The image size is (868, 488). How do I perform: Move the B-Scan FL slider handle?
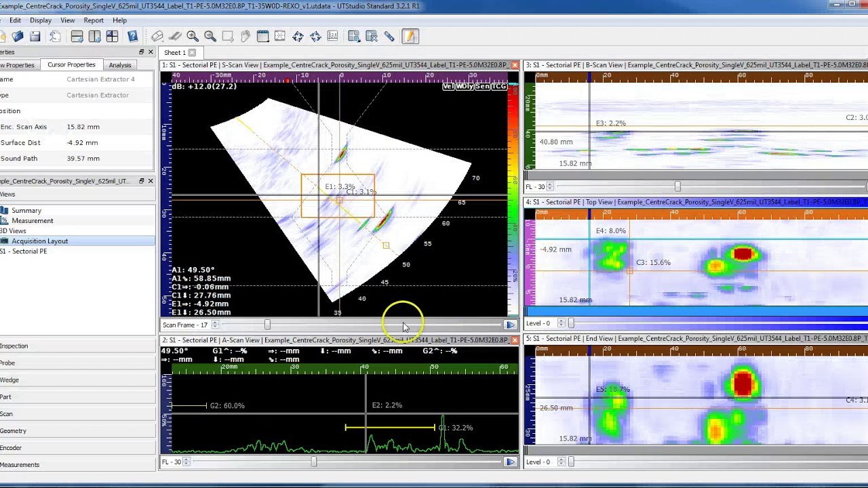point(677,186)
